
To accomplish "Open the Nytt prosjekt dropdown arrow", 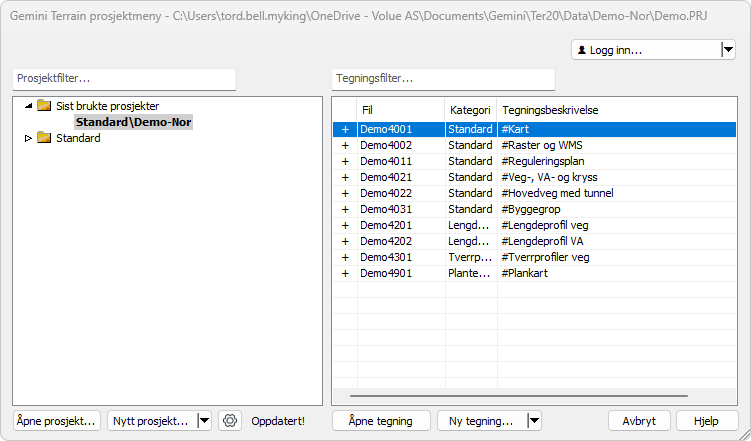I will coord(205,421).
